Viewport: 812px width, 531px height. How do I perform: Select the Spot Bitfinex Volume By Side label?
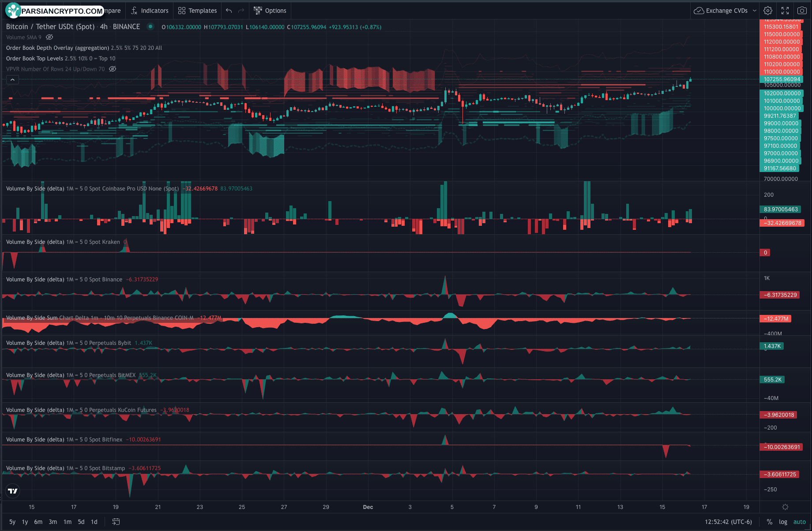coord(64,440)
